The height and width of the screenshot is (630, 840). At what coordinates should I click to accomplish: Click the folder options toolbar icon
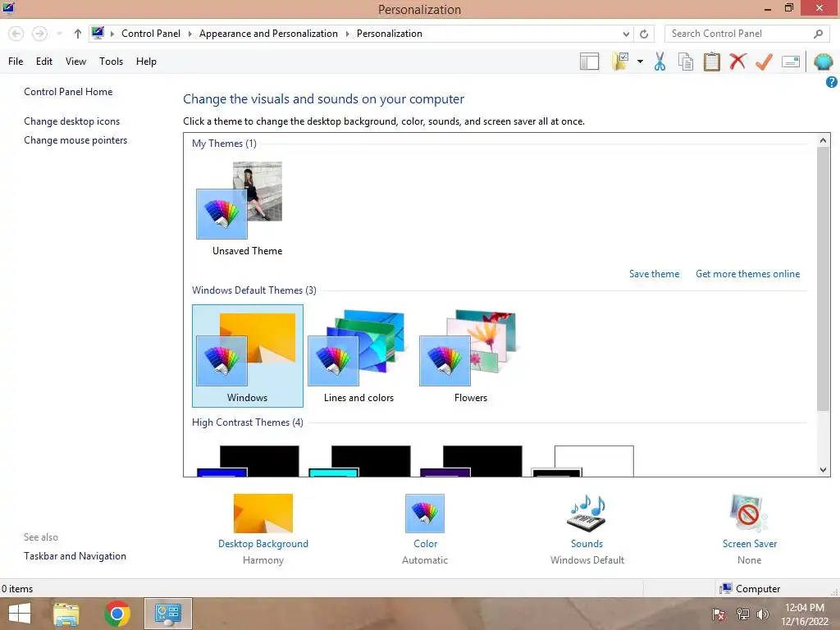621,62
